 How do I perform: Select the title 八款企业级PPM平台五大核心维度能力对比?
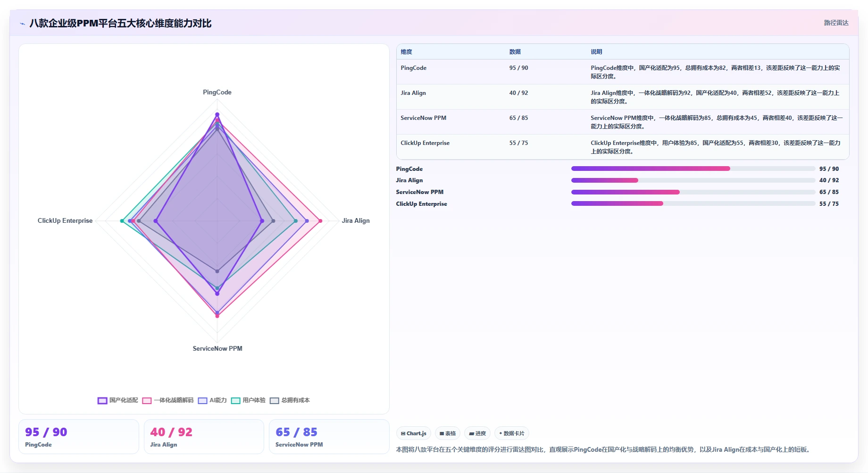click(120, 23)
